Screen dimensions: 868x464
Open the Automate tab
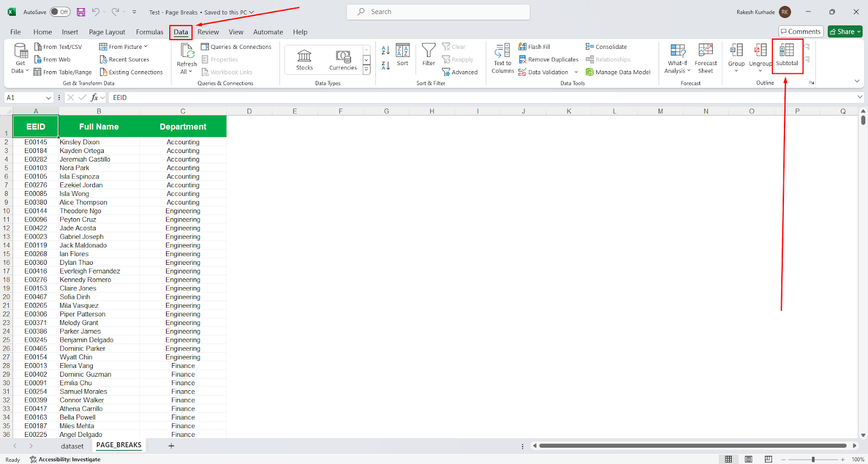coord(268,32)
